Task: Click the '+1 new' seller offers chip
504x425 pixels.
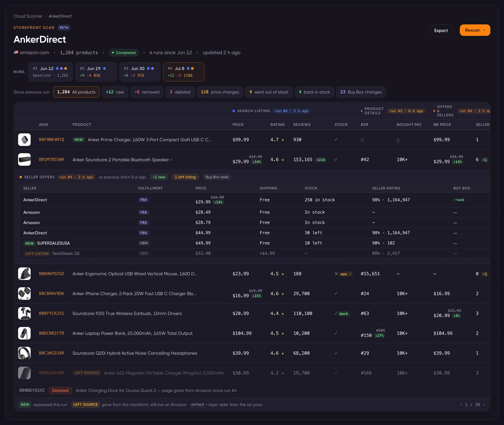Action: click(x=159, y=177)
